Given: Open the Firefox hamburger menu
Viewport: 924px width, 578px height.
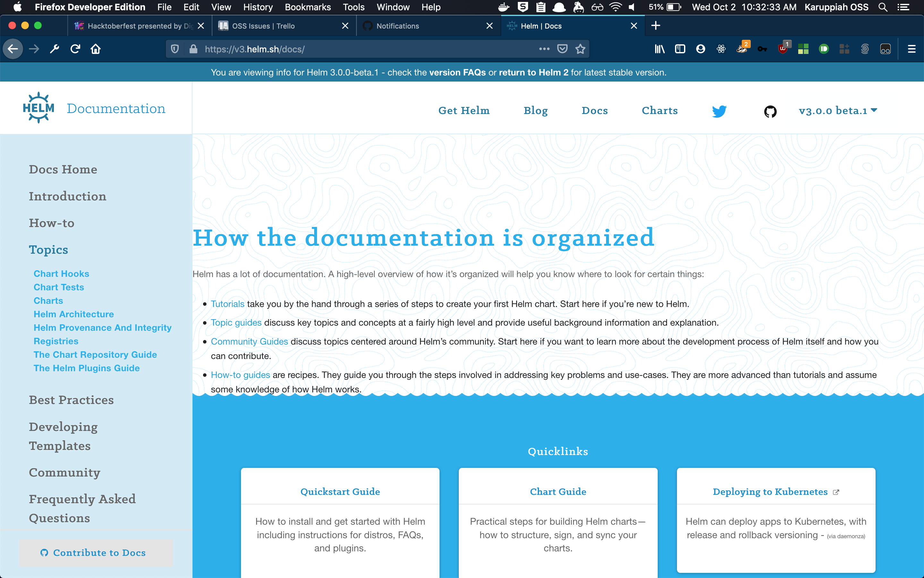Looking at the screenshot, I should coord(912,49).
